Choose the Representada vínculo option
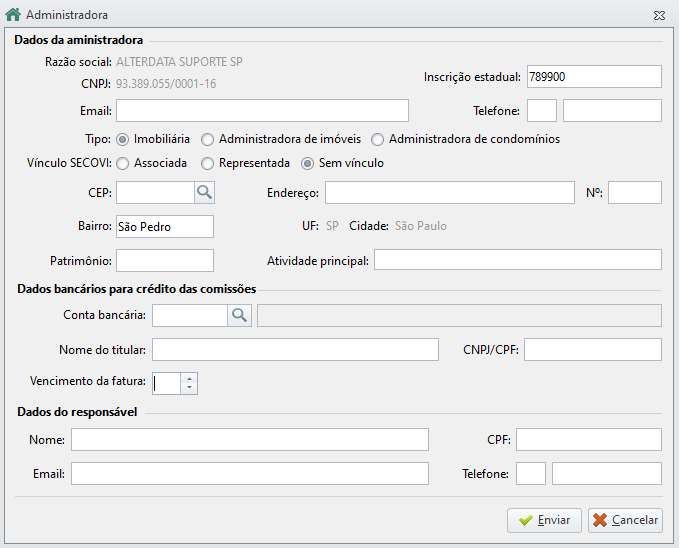Image resolution: width=680 pixels, height=548 pixels. pyautogui.click(x=207, y=163)
